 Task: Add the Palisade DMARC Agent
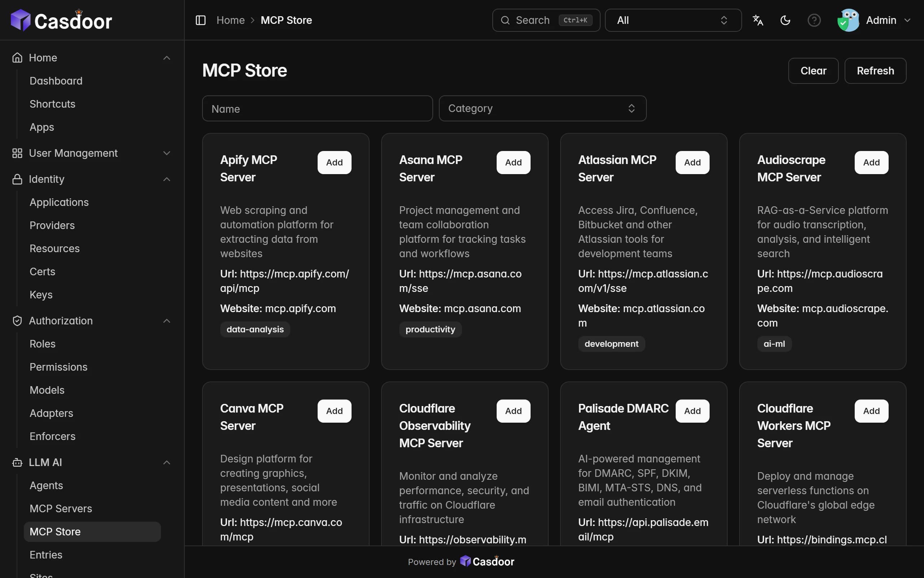coord(692,411)
